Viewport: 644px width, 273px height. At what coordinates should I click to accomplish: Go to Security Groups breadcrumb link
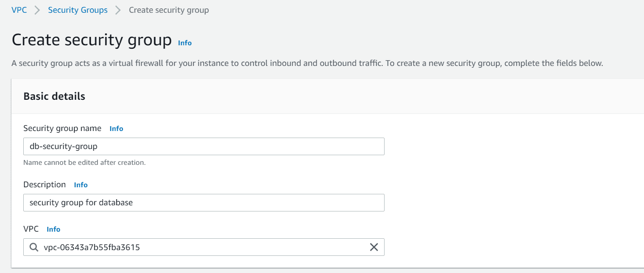(78, 10)
